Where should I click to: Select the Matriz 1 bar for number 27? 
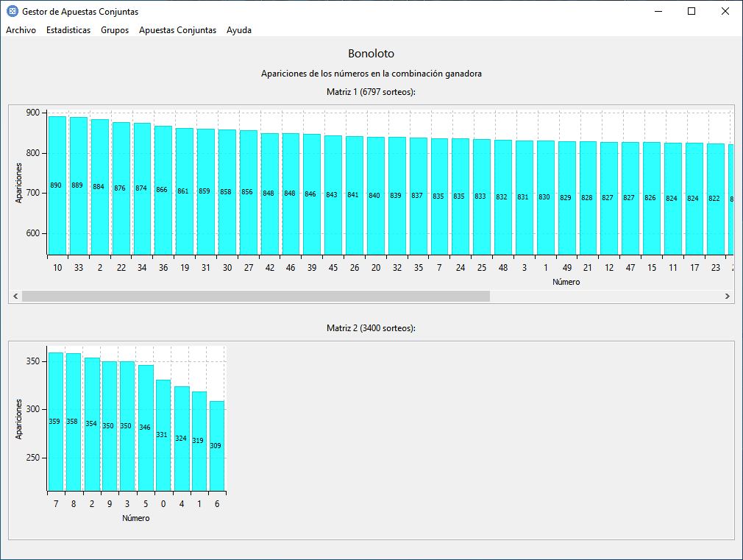point(249,193)
